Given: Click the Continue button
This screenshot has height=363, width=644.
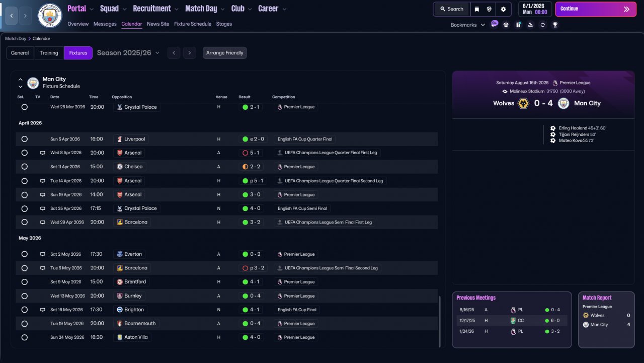Looking at the screenshot, I should click(596, 9).
